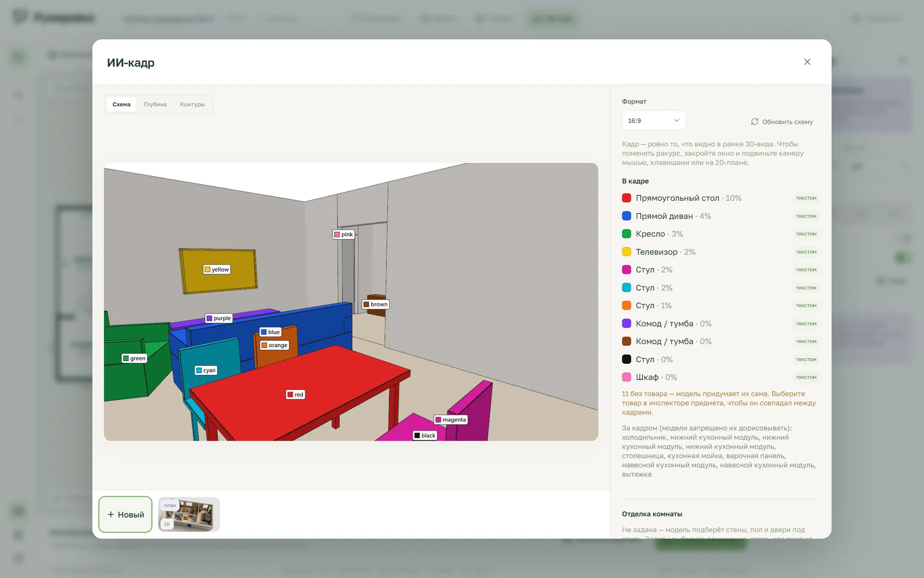The image size is (924, 578).
Task: Click the brown label in the scheme
Action: [375, 304]
